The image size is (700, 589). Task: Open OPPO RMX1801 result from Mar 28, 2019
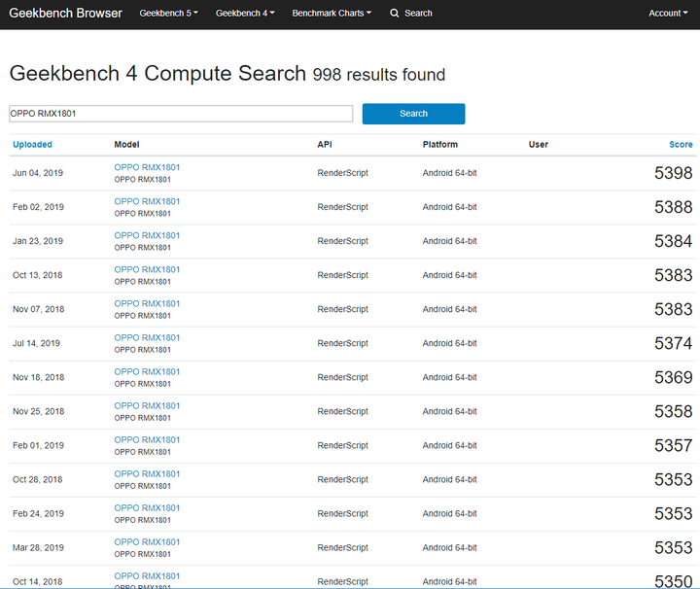coord(147,541)
